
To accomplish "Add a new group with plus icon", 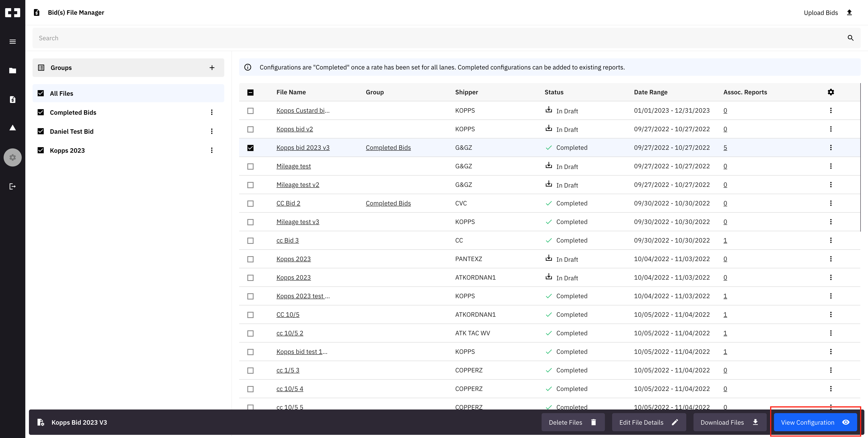I will [x=212, y=68].
